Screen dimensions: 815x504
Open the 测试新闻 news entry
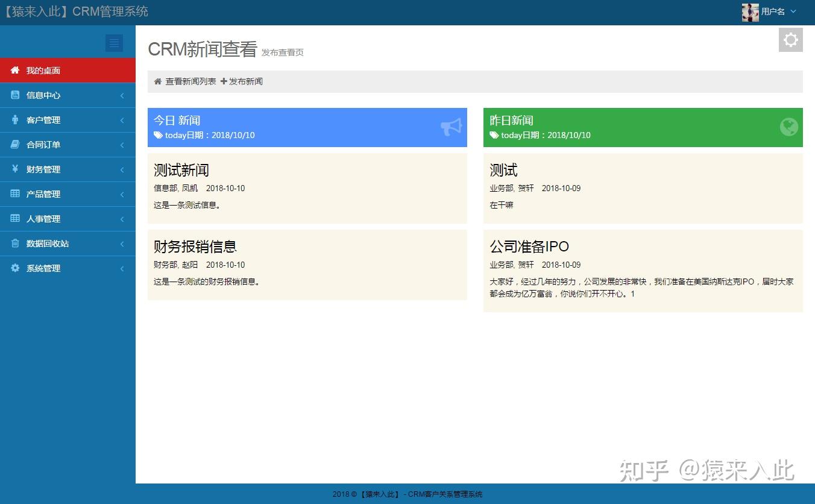point(181,169)
